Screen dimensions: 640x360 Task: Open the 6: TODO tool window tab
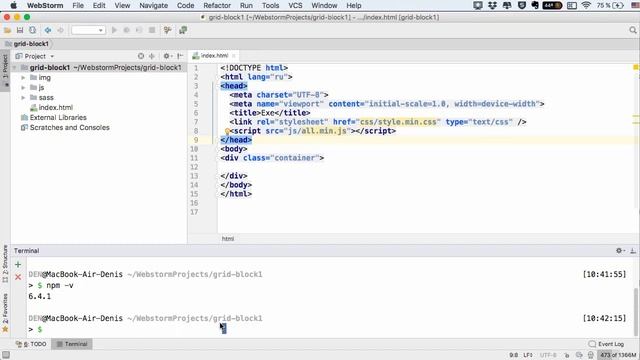[31, 344]
